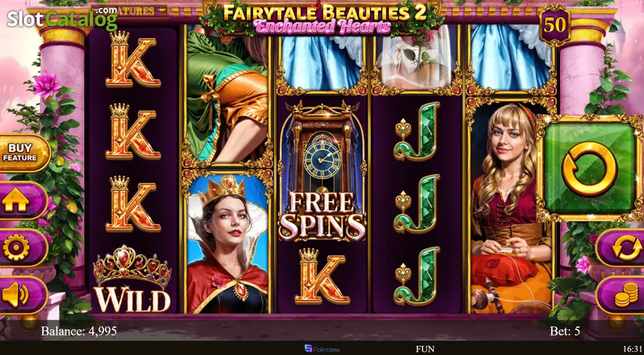Image resolution: width=644 pixels, height=355 pixels.
Task: Open bet options with the coins icon
Action: (621, 295)
